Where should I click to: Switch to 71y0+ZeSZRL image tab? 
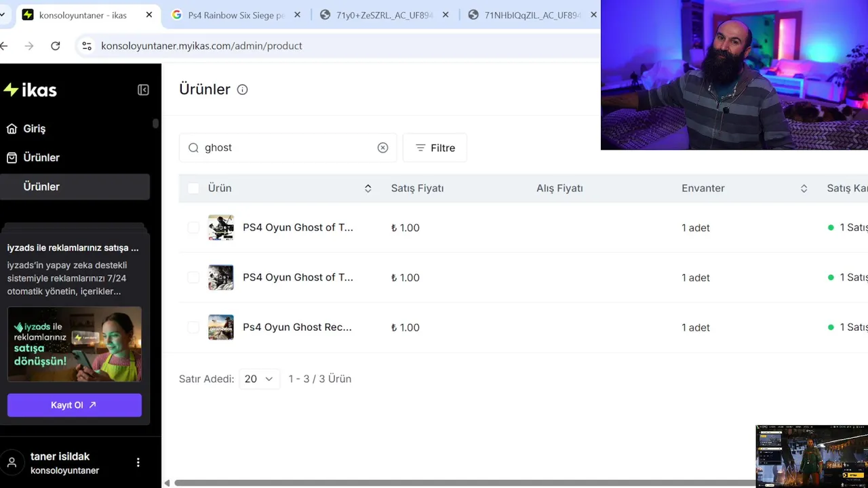(x=384, y=15)
